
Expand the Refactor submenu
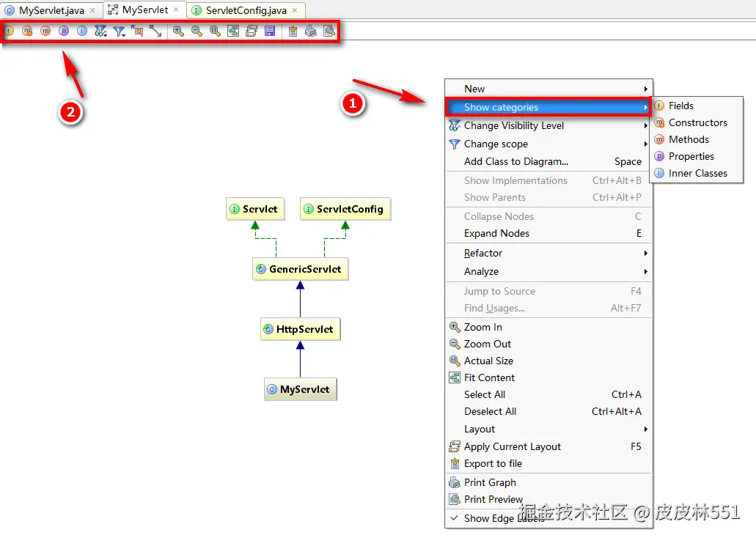click(x=548, y=253)
